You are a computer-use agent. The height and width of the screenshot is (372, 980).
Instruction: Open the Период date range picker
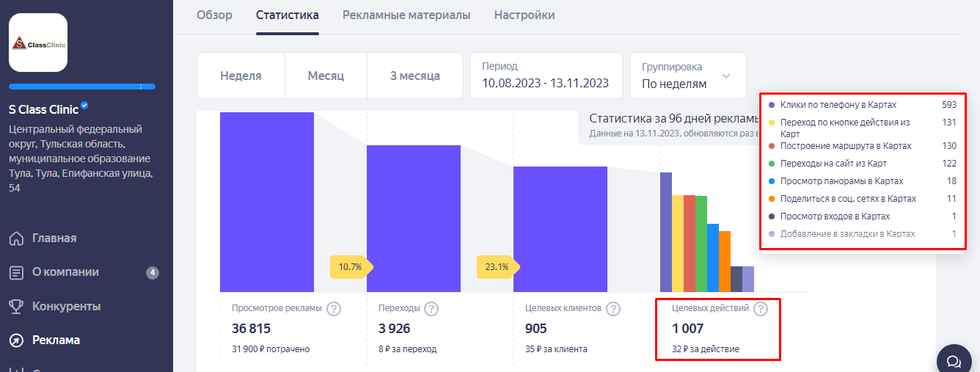coord(546,76)
